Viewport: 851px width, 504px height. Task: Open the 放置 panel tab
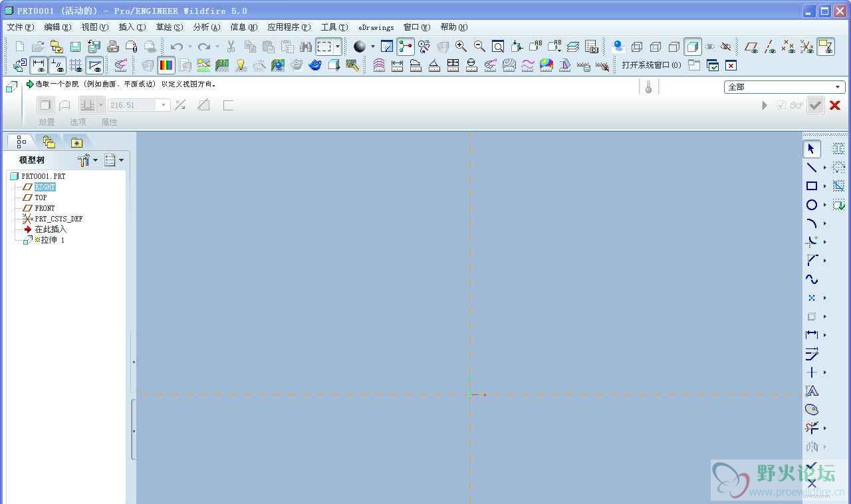(47, 122)
